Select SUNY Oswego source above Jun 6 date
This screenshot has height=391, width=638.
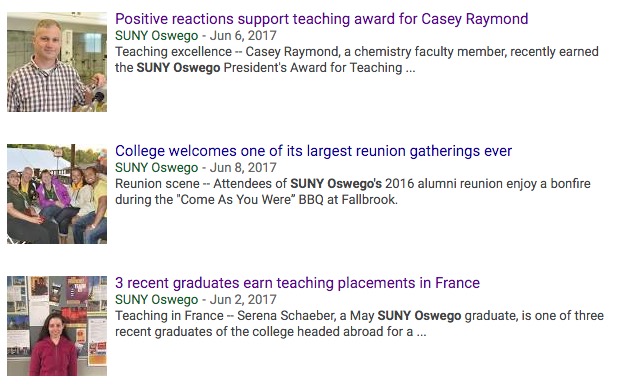pos(157,36)
